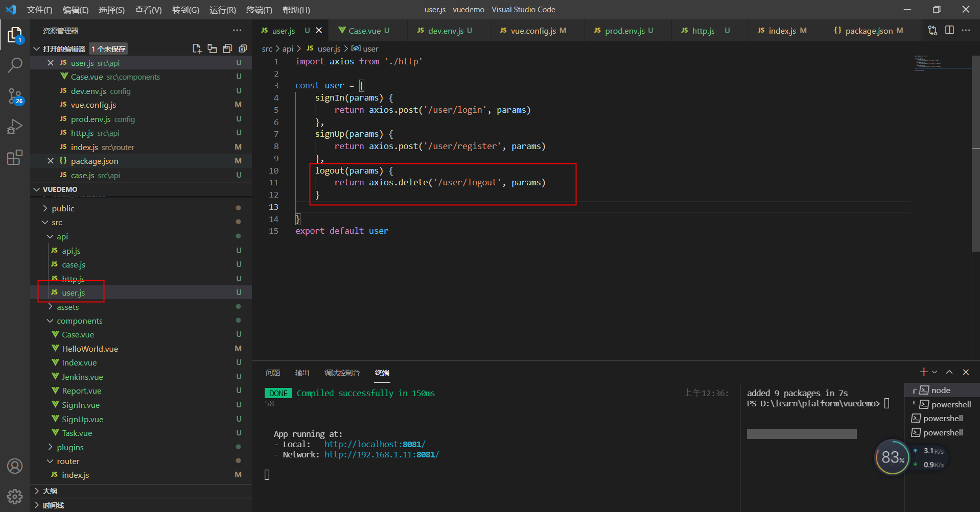Open the http://192.168.1.11:8081/ network link
This screenshot has width=980, height=512.
pyautogui.click(x=382, y=455)
